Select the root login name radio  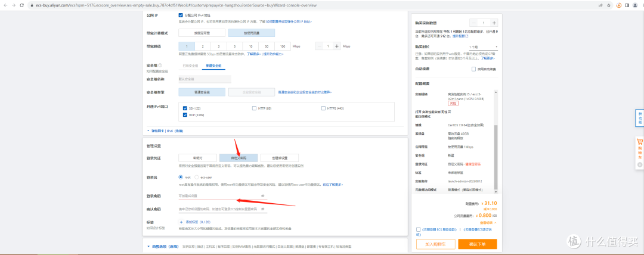pyautogui.click(x=181, y=178)
